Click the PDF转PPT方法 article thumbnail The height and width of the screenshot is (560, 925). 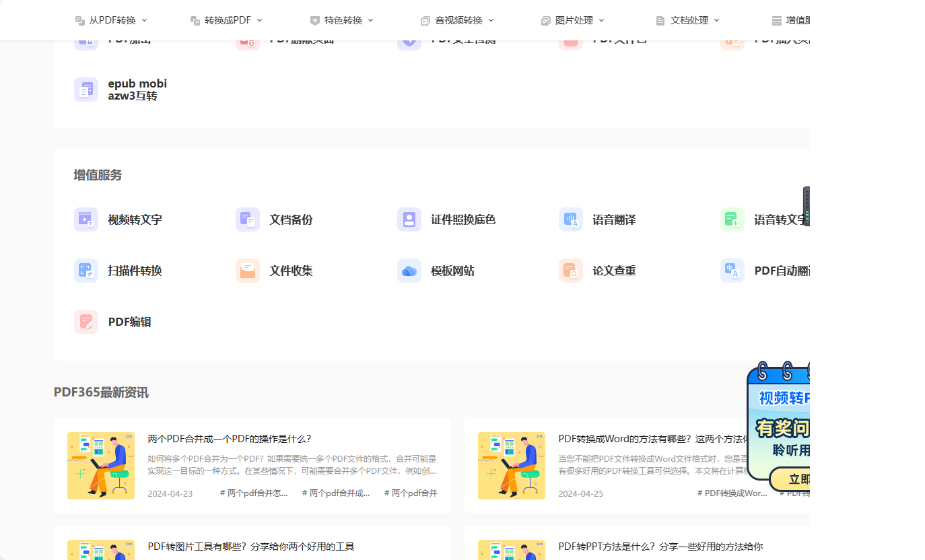click(512, 550)
